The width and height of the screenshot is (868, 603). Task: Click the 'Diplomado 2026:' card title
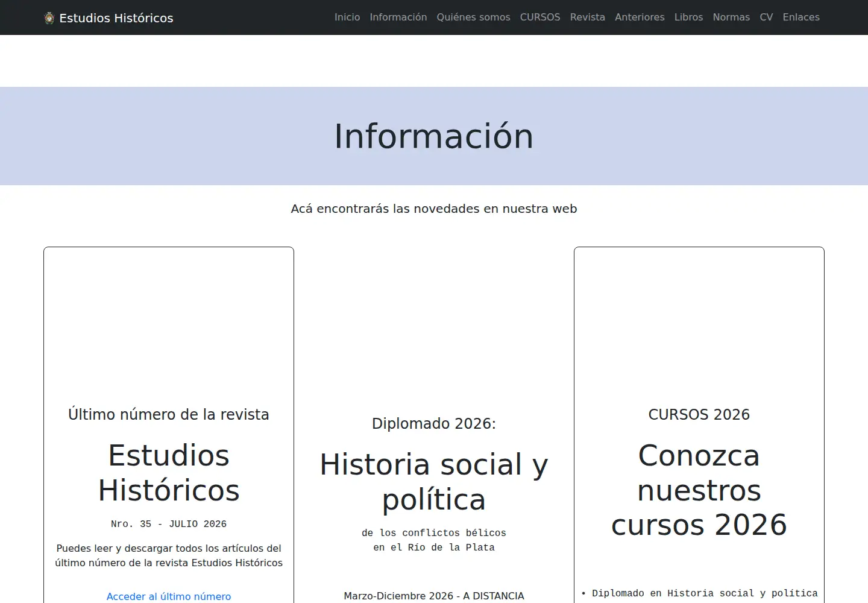[434, 423]
